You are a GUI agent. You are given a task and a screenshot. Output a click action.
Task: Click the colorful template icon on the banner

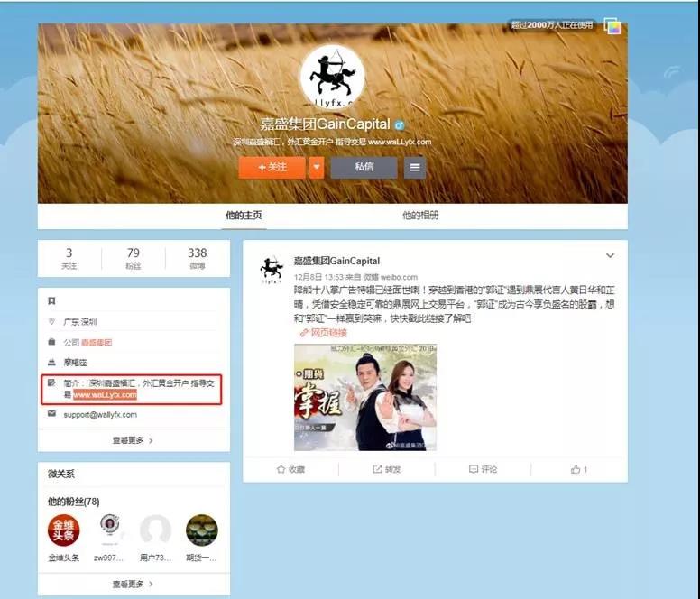(x=612, y=26)
